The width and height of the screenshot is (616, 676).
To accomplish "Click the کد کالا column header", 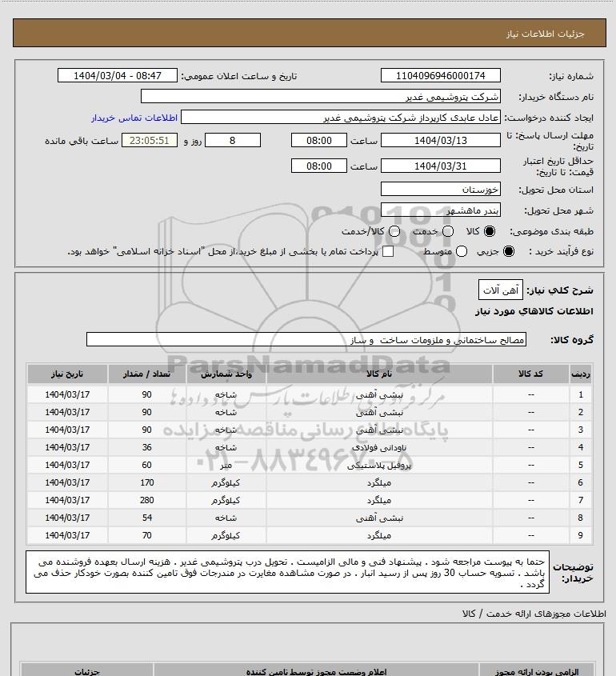I will pyautogui.click(x=530, y=374).
